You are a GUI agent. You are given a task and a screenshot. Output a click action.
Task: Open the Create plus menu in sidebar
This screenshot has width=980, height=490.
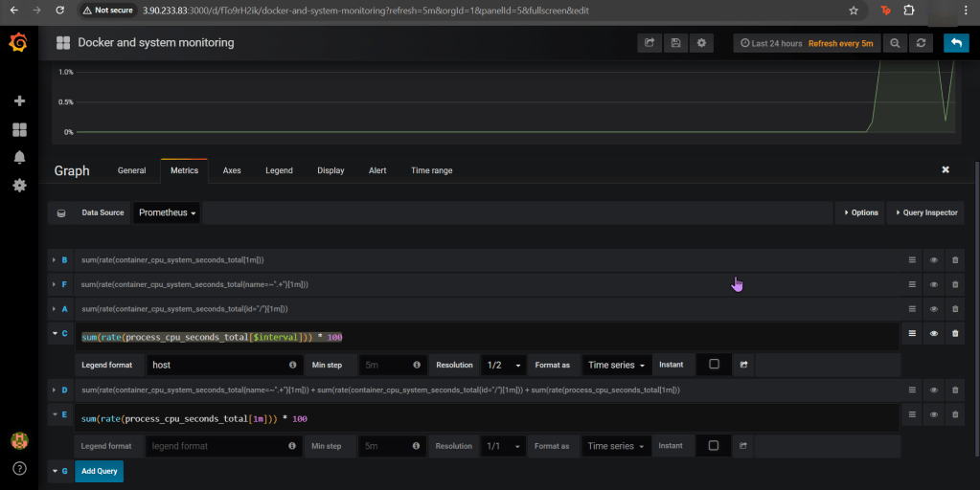coord(19,100)
